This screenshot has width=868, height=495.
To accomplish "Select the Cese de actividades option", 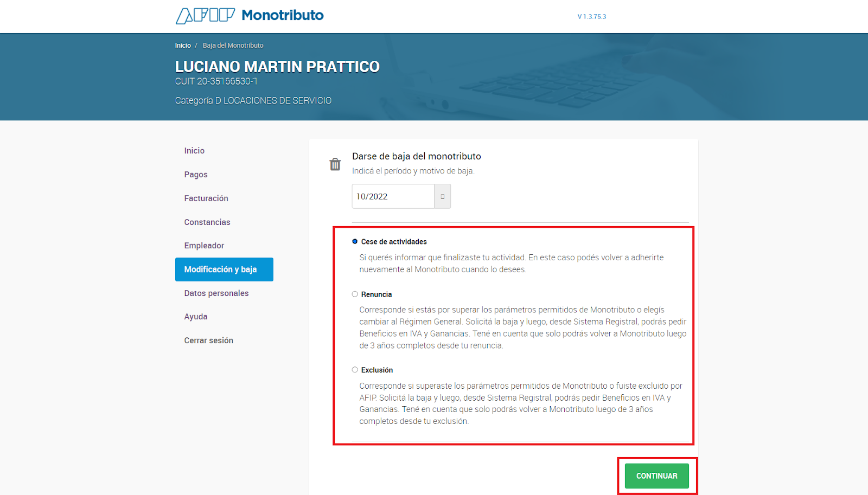I will coord(355,241).
